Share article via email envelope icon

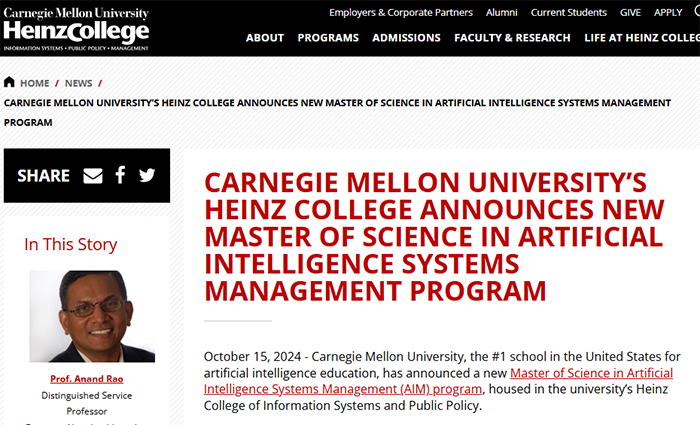[93, 175]
